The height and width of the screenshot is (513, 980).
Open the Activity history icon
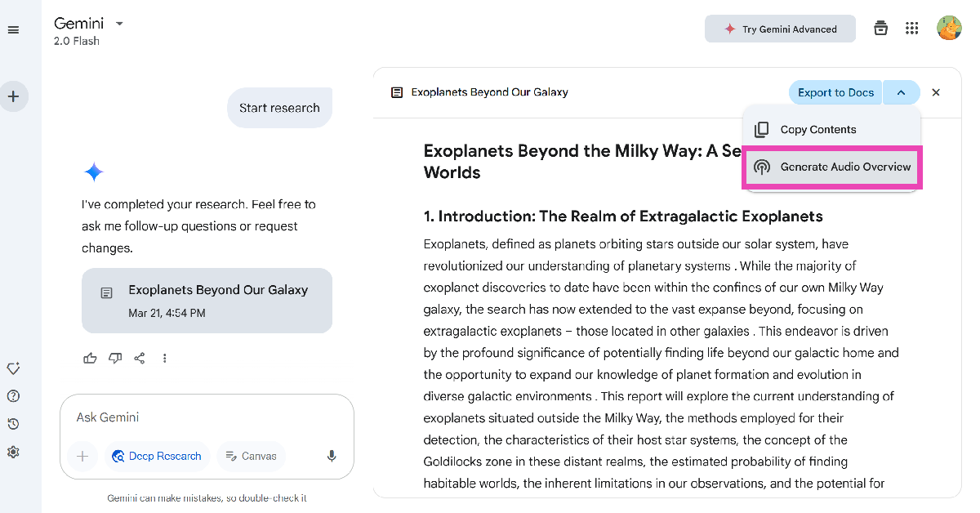click(x=13, y=424)
